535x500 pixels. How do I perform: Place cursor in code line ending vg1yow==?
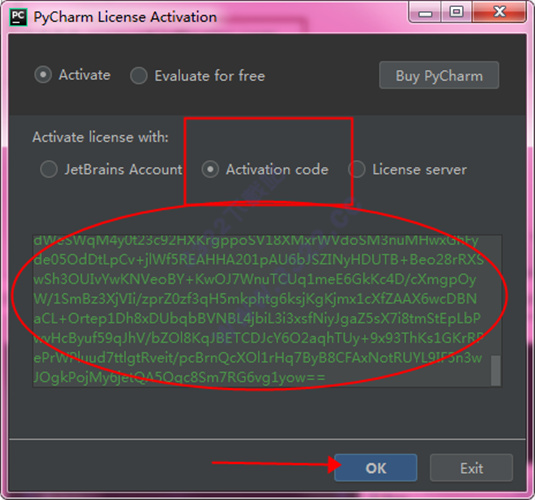[179, 377]
